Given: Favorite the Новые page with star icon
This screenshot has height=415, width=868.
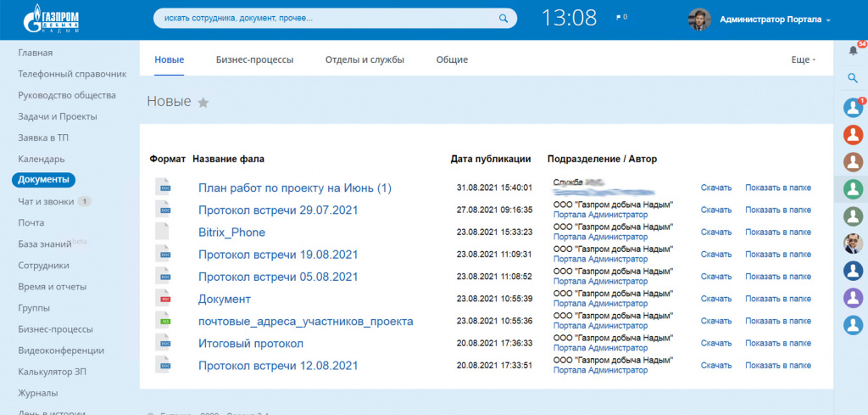Looking at the screenshot, I should click(x=203, y=103).
